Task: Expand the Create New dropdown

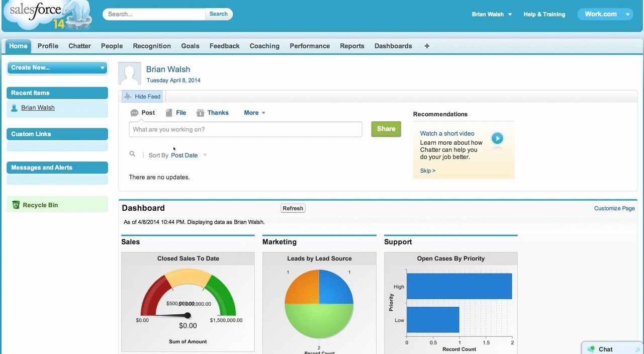Action: (x=57, y=67)
